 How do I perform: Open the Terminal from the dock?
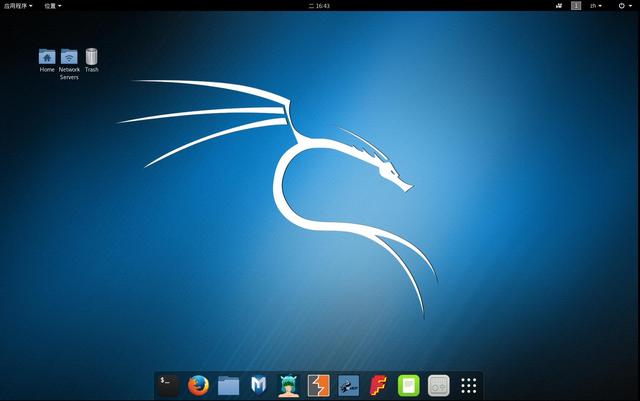(169, 385)
